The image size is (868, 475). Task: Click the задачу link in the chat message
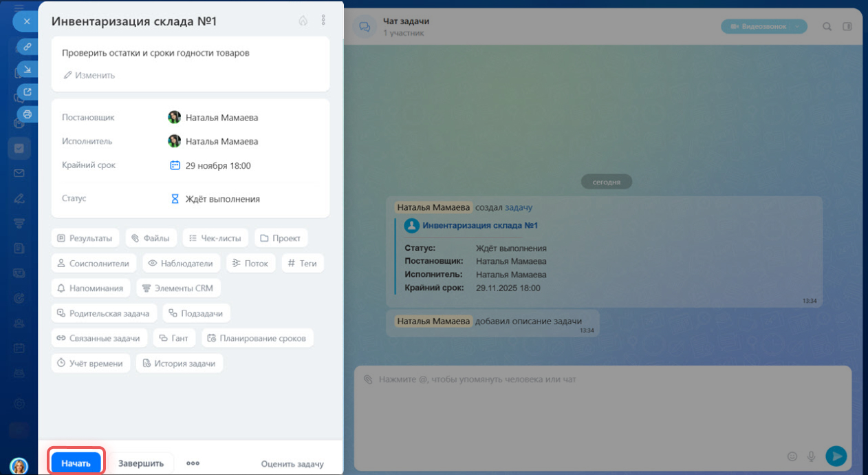[x=519, y=207]
